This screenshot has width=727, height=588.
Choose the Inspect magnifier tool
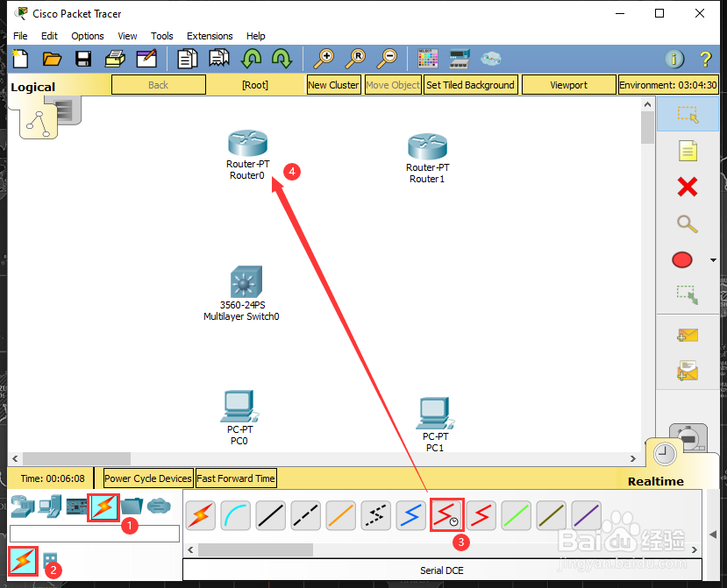[688, 223]
